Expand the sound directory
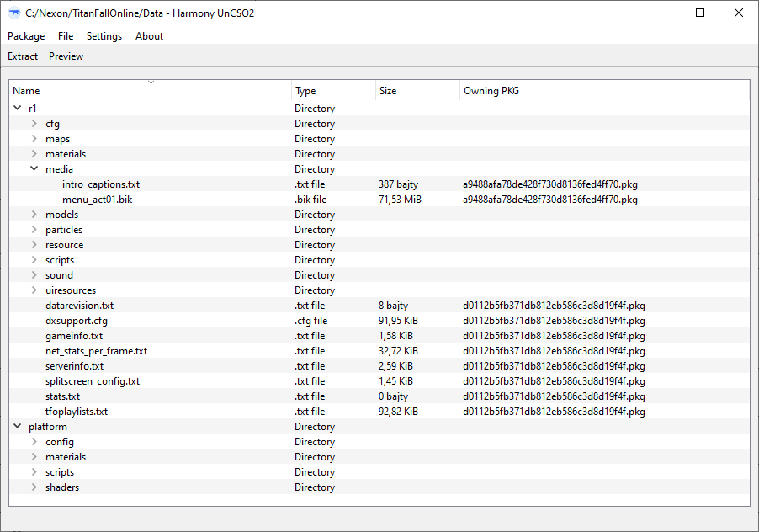 tap(33, 274)
